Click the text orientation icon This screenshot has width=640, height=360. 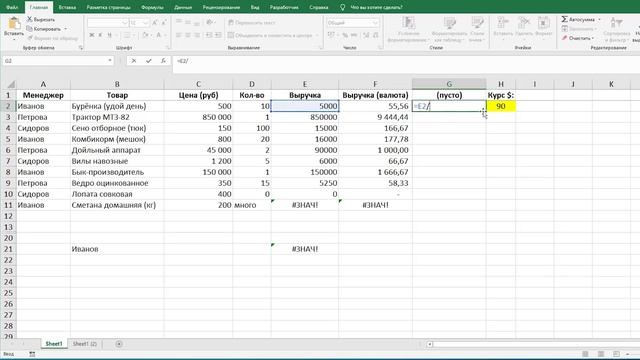coord(209,23)
